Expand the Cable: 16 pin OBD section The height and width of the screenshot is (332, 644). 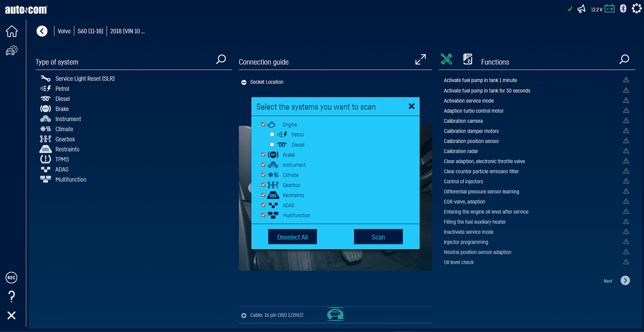[x=244, y=315]
